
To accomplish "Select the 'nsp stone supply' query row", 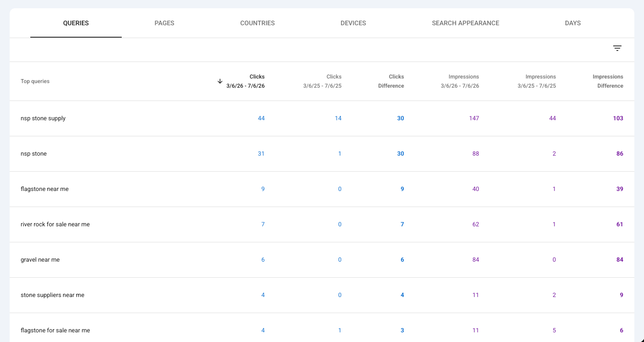I will (x=322, y=118).
